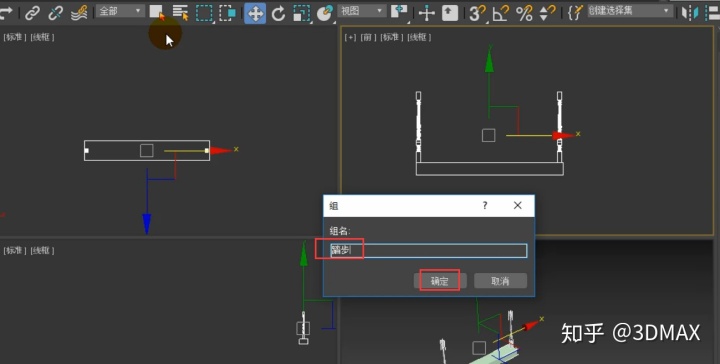This screenshot has width=720, height=364.
Task: Click blue axis arrow in top-left viewport
Action: coord(147,224)
